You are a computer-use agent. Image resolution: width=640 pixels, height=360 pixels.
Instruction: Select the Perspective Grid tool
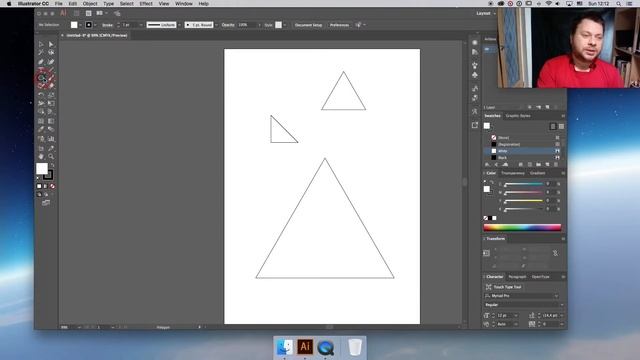[51, 112]
